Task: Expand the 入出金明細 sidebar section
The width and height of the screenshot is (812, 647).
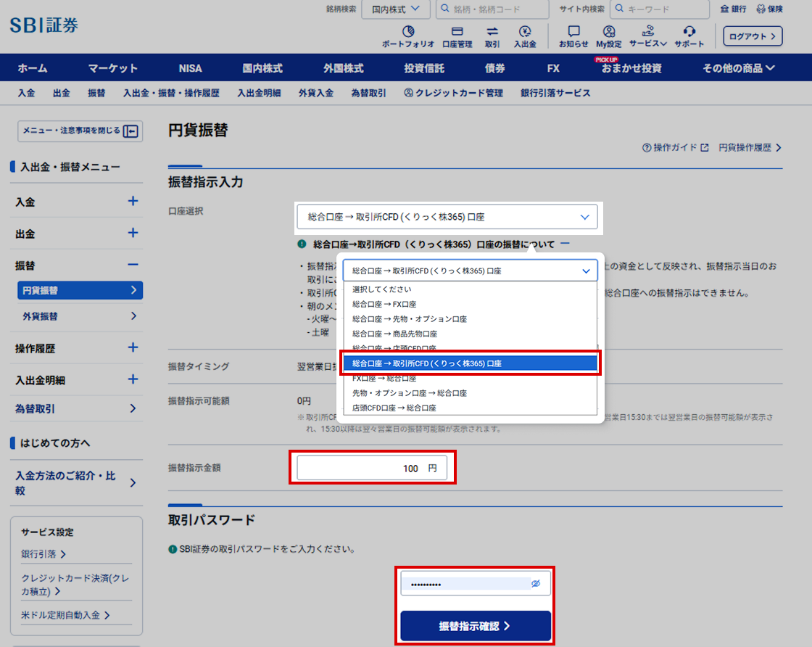Action: click(133, 379)
